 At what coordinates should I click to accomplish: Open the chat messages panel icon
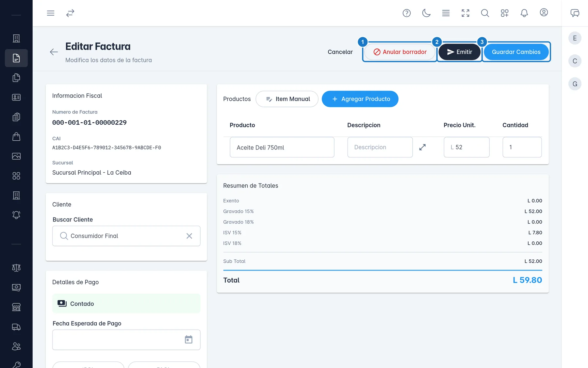575,13
